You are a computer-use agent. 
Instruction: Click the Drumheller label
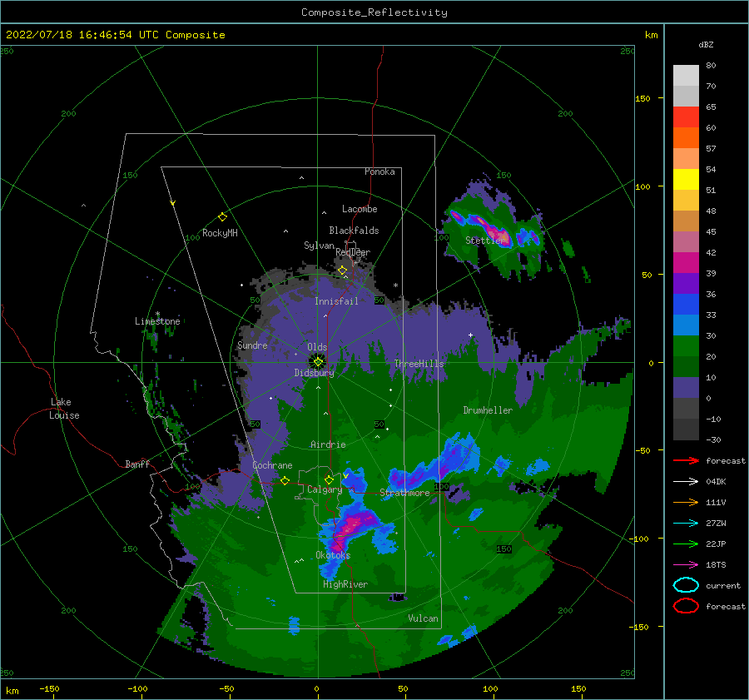pos(488,410)
